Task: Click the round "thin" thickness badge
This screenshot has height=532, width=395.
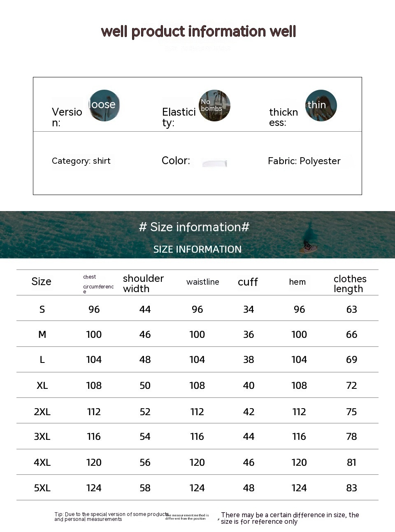Action: coord(321,105)
